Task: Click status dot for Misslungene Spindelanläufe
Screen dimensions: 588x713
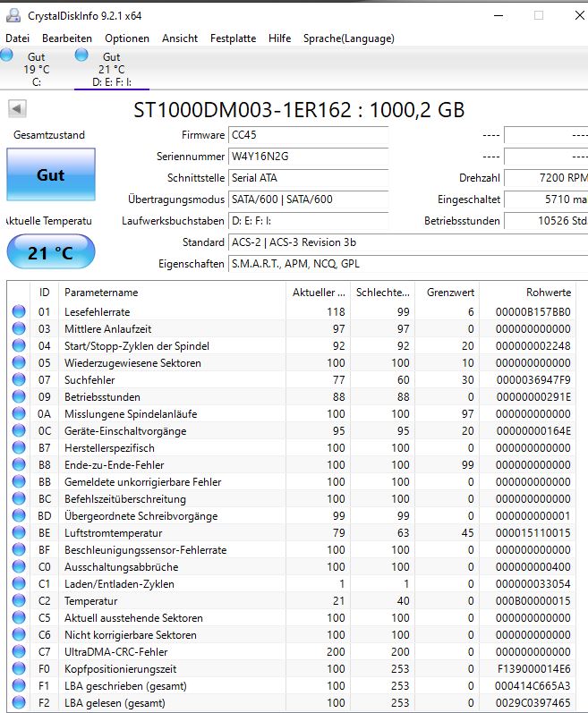Action: click(x=19, y=413)
